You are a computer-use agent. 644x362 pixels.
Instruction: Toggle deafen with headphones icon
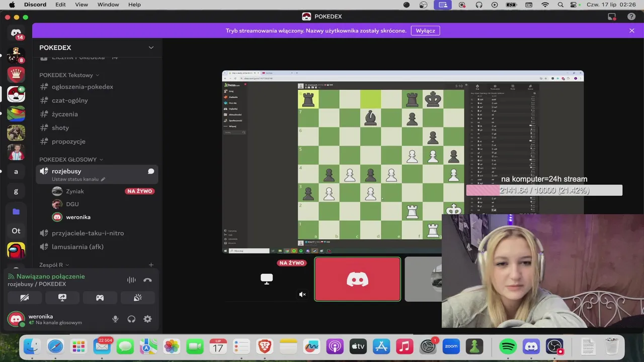[x=131, y=319]
